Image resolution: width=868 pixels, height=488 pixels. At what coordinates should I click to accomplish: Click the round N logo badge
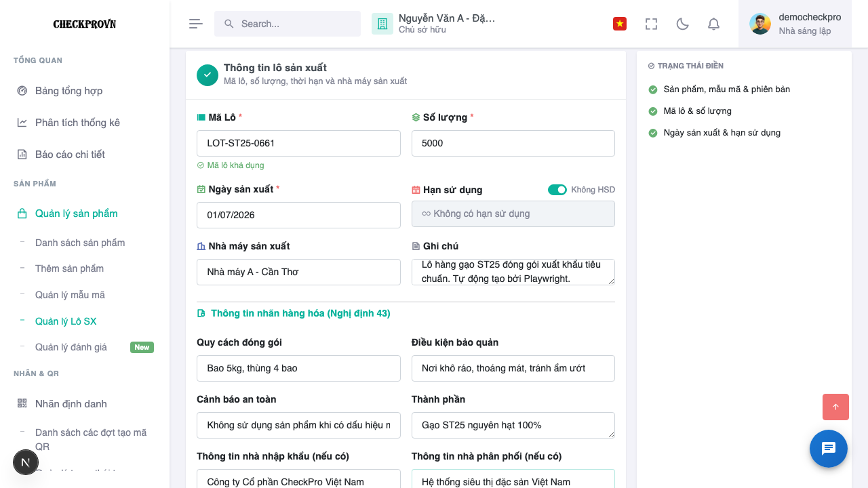[x=26, y=462]
